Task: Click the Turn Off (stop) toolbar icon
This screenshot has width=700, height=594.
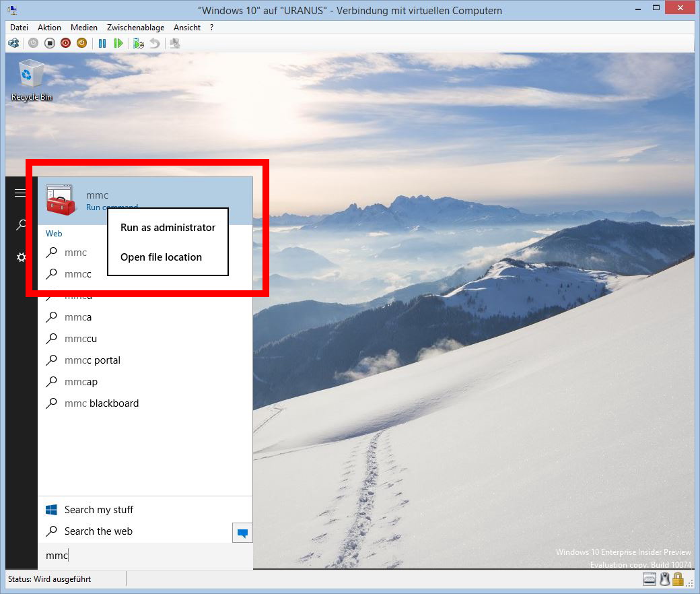Action: [x=49, y=43]
